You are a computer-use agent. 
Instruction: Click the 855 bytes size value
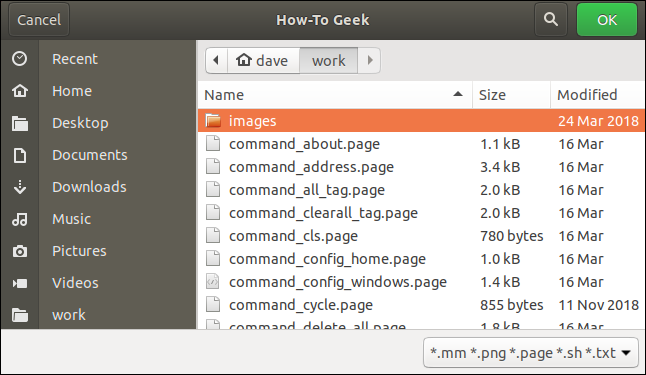[512, 305]
